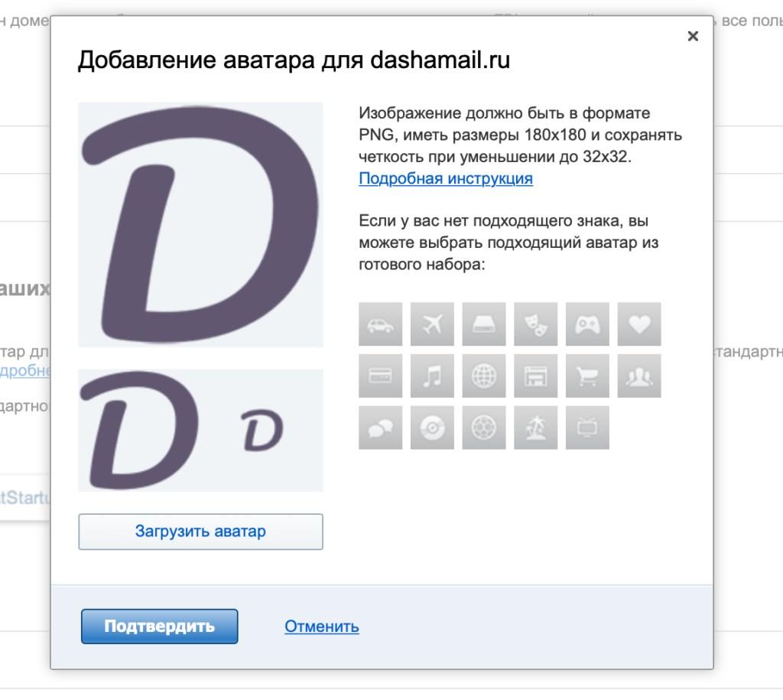Click the Загрузить аватар upload button
The image size is (783, 700).
pos(200,532)
